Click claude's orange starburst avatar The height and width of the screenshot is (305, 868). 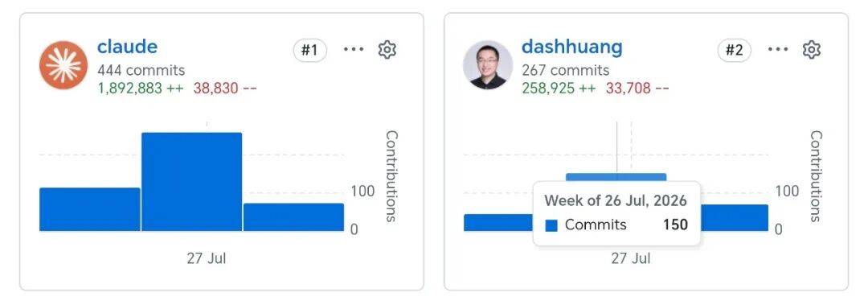63,65
